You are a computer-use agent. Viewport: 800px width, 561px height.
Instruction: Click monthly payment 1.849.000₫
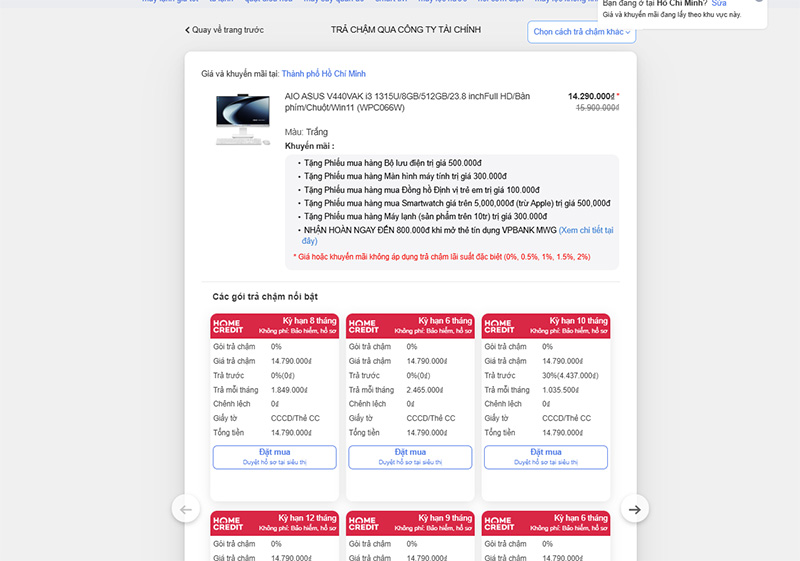[x=289, y=390]
